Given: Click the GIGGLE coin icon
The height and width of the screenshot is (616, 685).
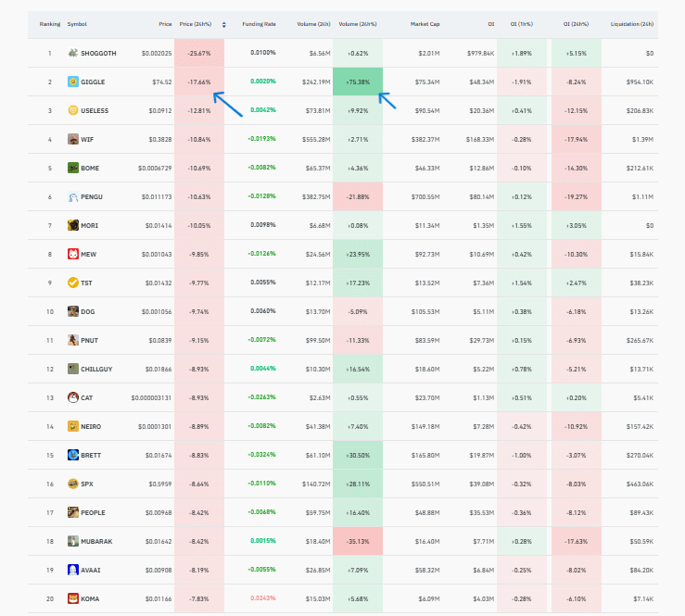Looking at the screenshot, I should pyautogui.click(x=72, y=82).
